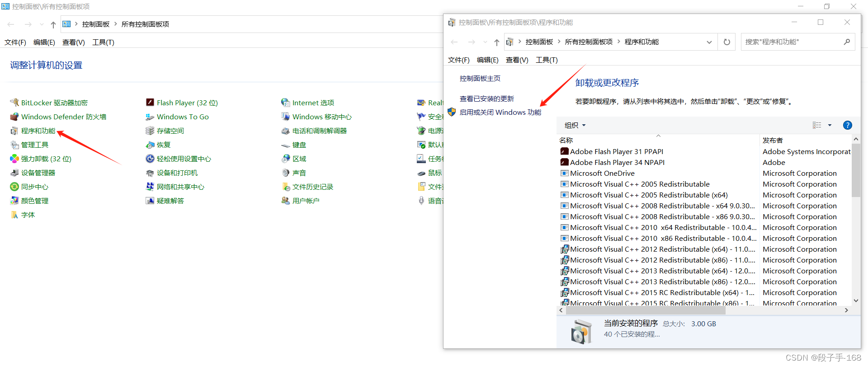Open 存储空间 icon
The width and height of the screenshot is (868, 366).
[x=150, y=131]
